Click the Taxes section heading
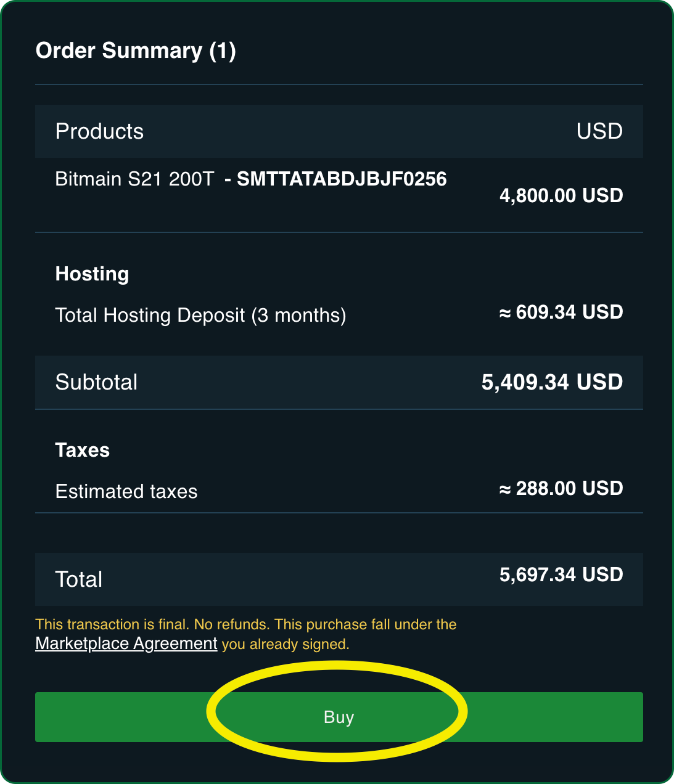Viewport: 674px width, 784px height. pyautogui.click(x=82, y=450)
